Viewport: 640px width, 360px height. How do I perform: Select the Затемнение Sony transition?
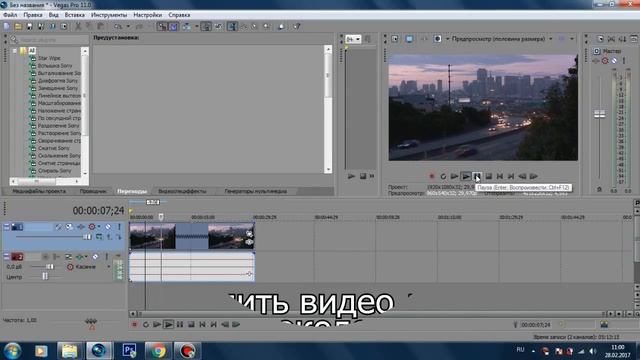(x=58, y=88)
